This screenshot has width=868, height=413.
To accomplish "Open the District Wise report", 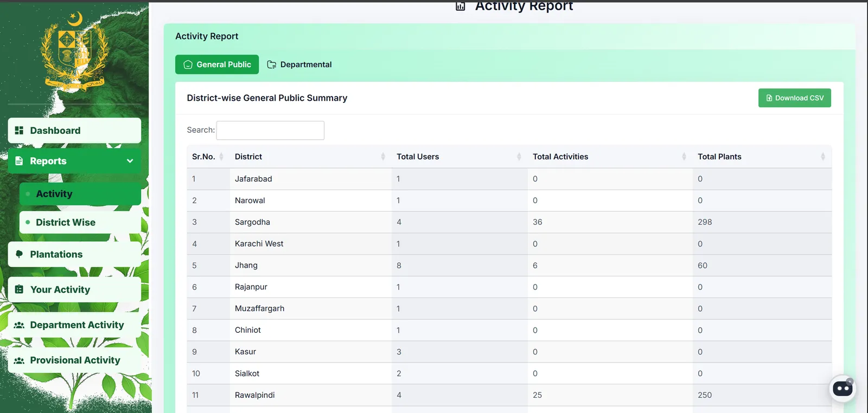I will pos(80,222).
